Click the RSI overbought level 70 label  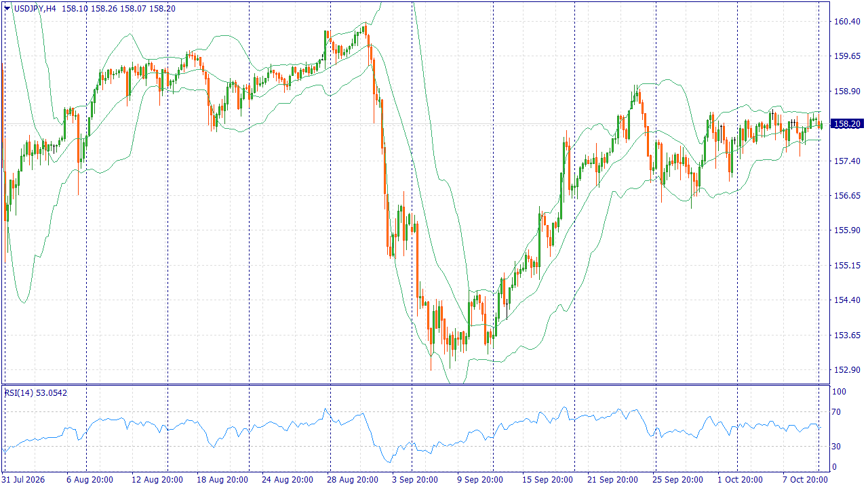tap(837, 411)
